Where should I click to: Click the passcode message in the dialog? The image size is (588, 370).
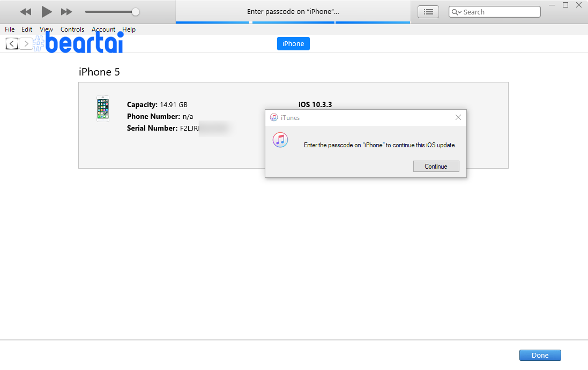(x=380, y=145)
